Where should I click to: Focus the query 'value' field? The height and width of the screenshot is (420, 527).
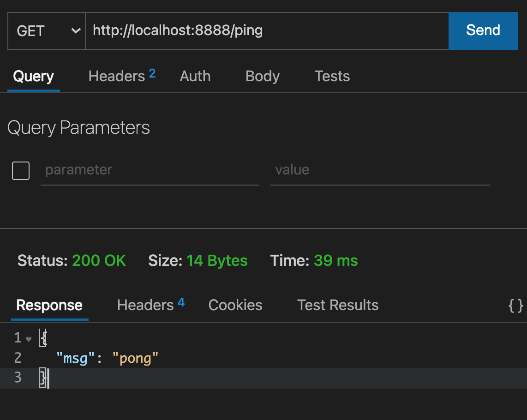pos(379,170)
